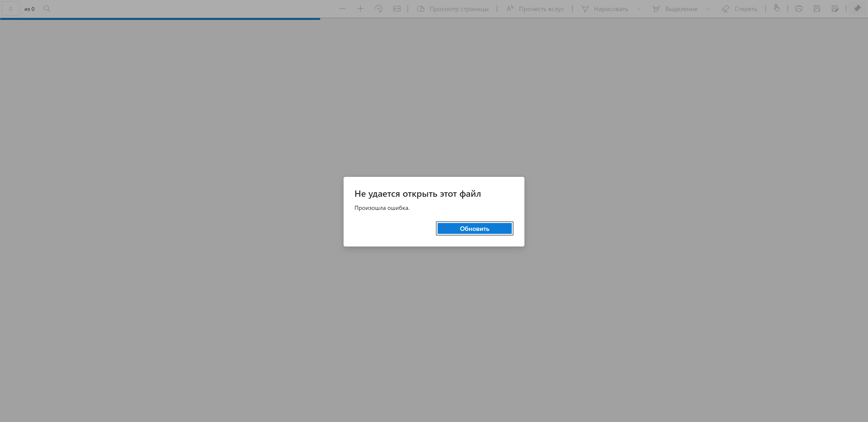The image size is (868, 422).
Task: Click the save floppy disk icon
Action: tap(817, 9)
